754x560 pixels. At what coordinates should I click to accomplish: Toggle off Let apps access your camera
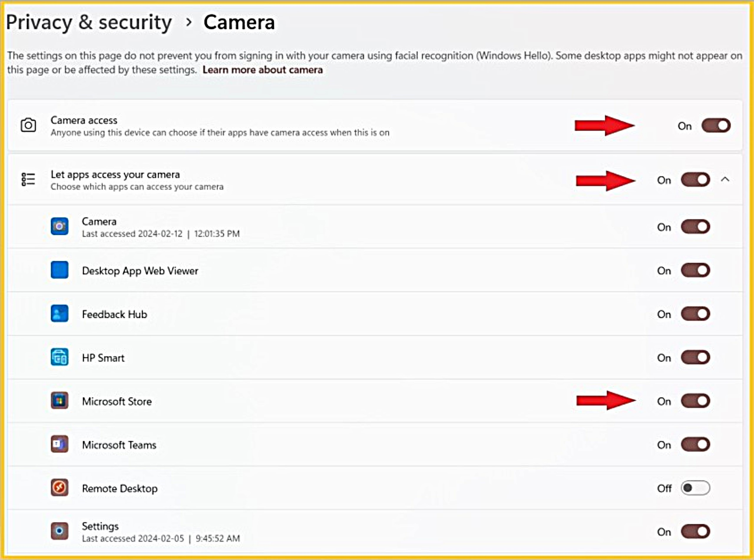coord(695,180)
